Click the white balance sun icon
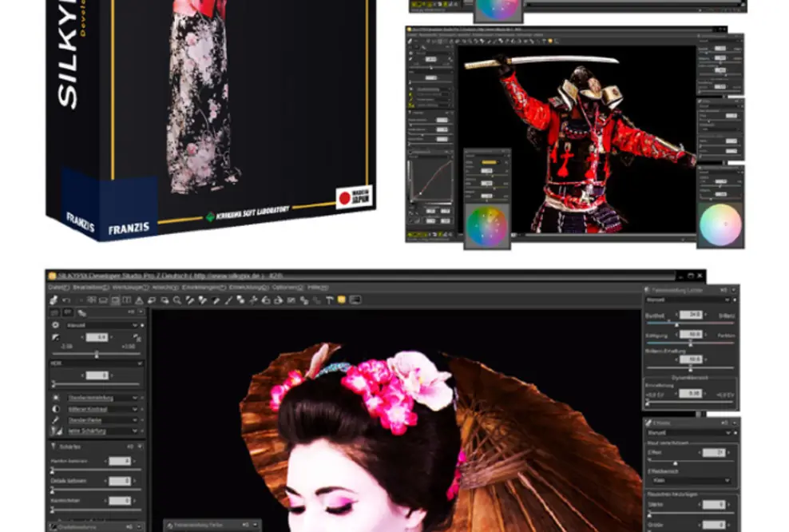Screen dimensions: 789x532 tap(55, 398)
